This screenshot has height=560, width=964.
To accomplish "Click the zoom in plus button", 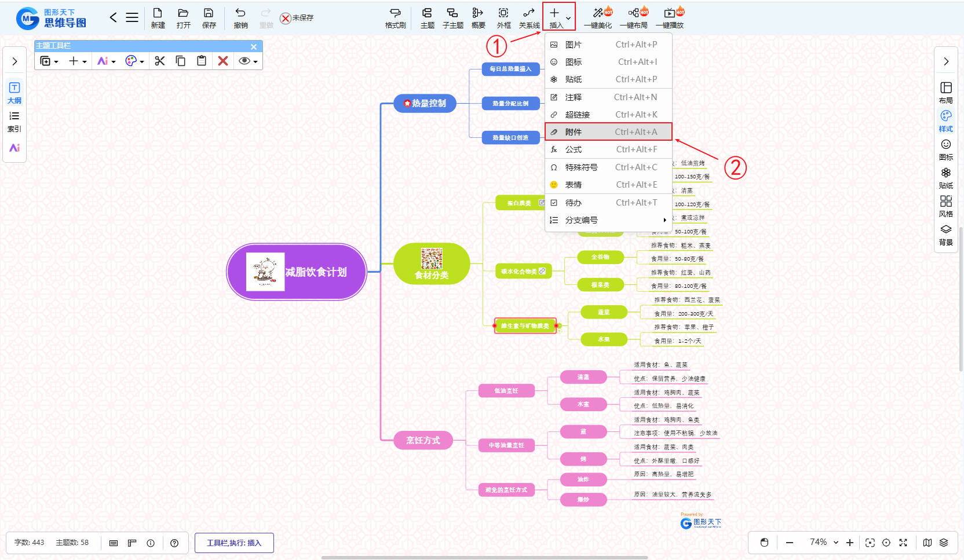I will [850, 543].
